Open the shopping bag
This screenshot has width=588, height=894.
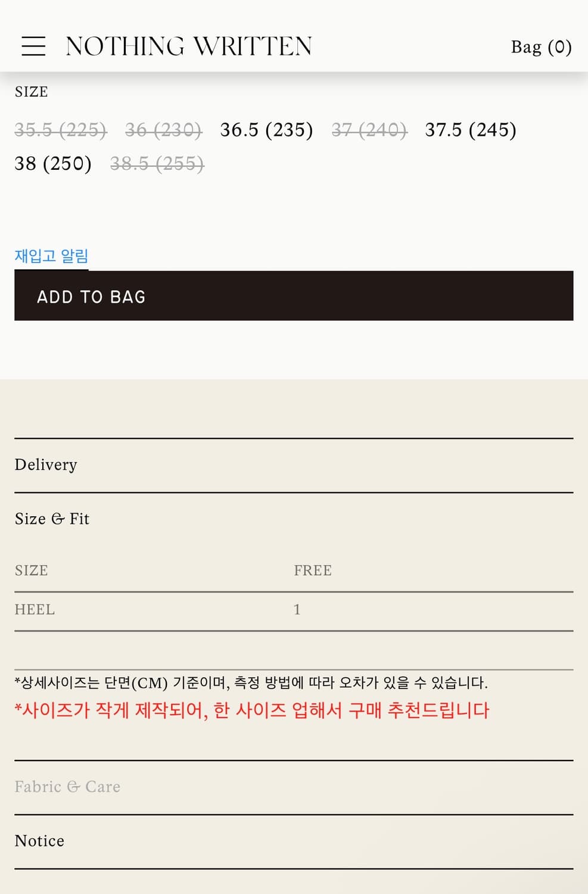click(x=541, y=46)
